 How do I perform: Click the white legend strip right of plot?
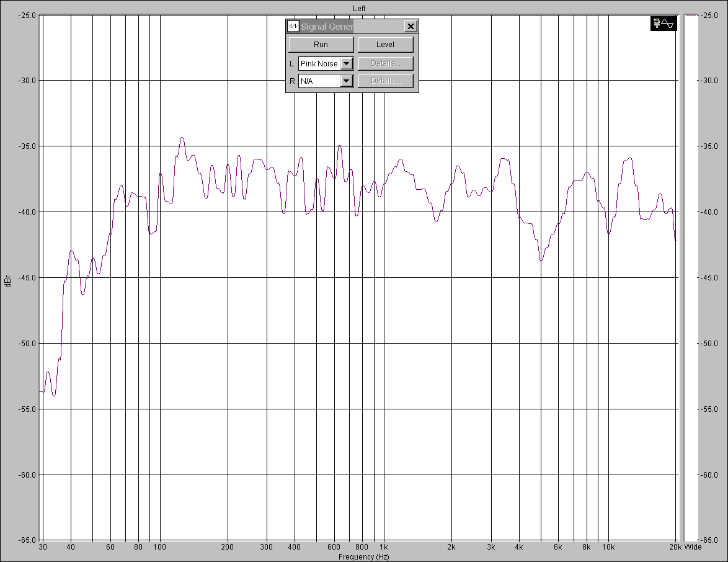(x=691, y=279)
